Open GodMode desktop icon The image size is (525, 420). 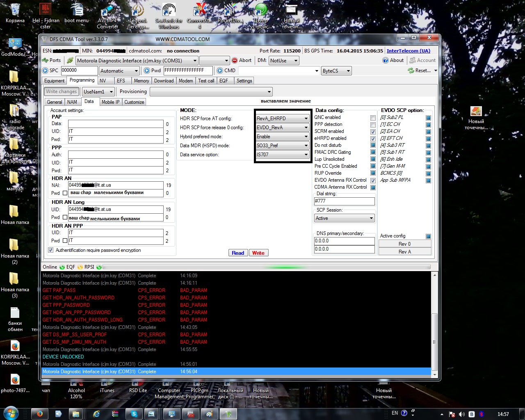[15, 46]
